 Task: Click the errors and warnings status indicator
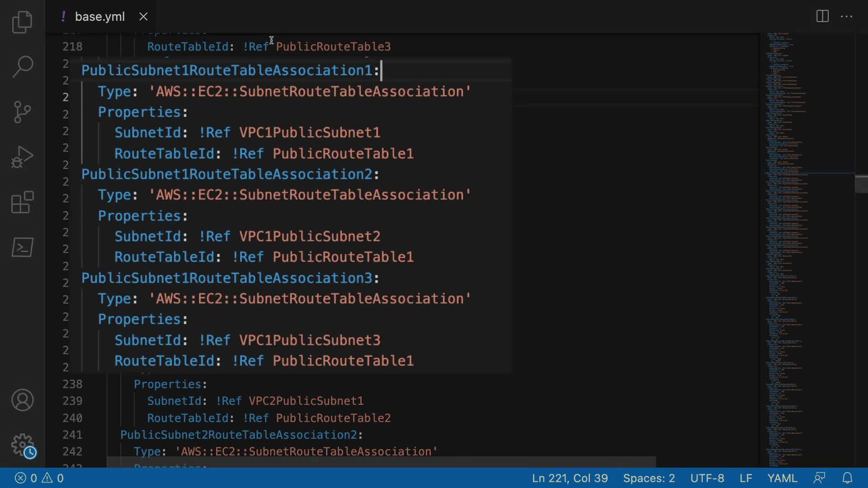[x=39, y=478]
